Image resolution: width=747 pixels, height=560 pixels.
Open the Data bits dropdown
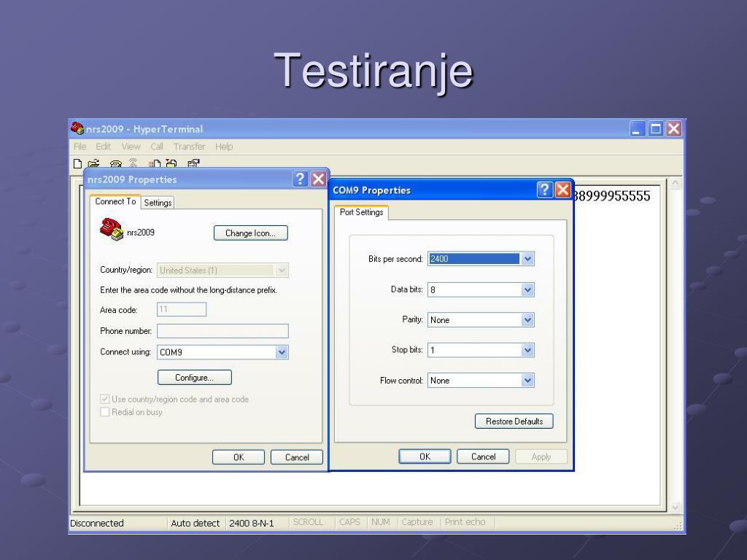pos(527,289)
